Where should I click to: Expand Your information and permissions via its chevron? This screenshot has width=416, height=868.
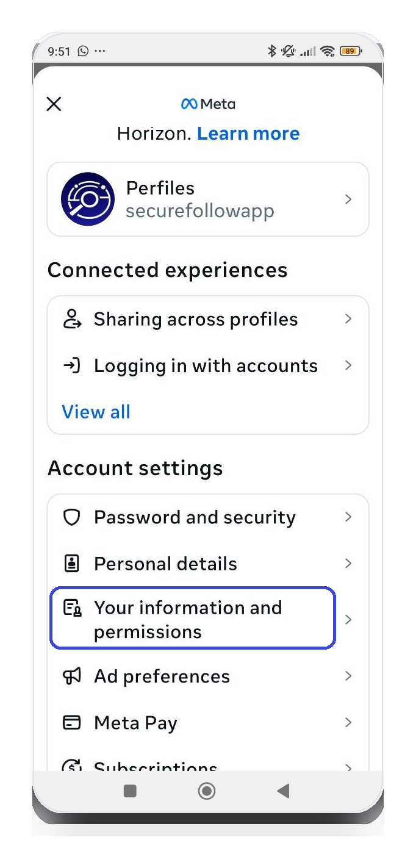click(x=348, y=618)
